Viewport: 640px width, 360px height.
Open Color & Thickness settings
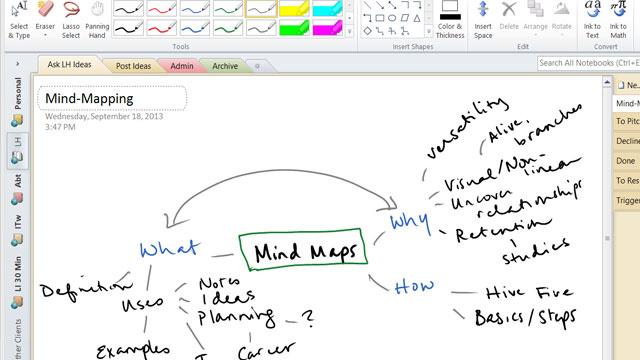click(x=450, y=20)
